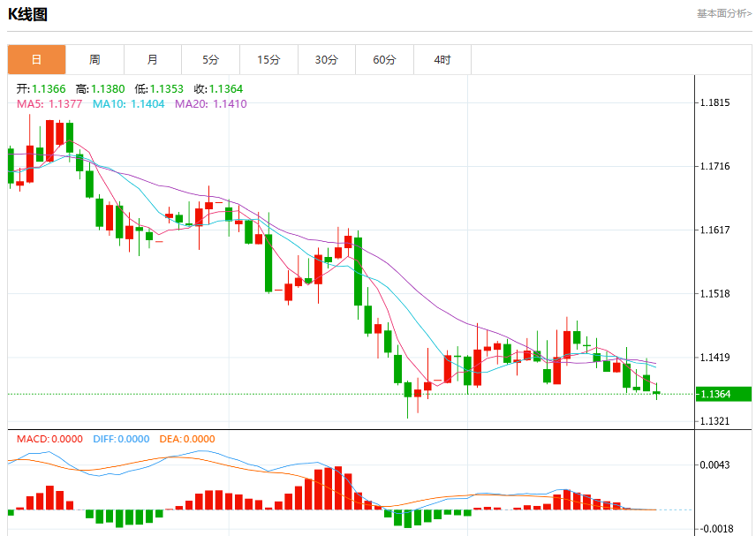Select the 60分 interval tab
This screenshot has height=536, width=756.
(x=384, y=60)
